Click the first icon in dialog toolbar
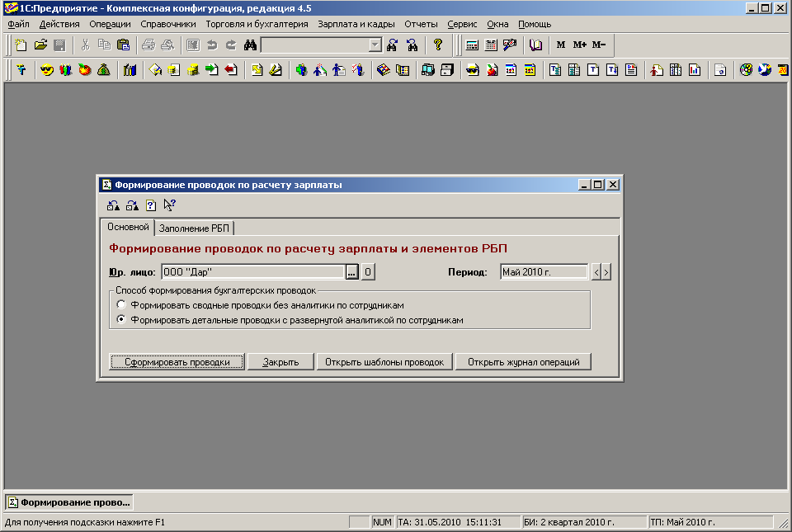The image size is (792, 532). tap(114, 205)
